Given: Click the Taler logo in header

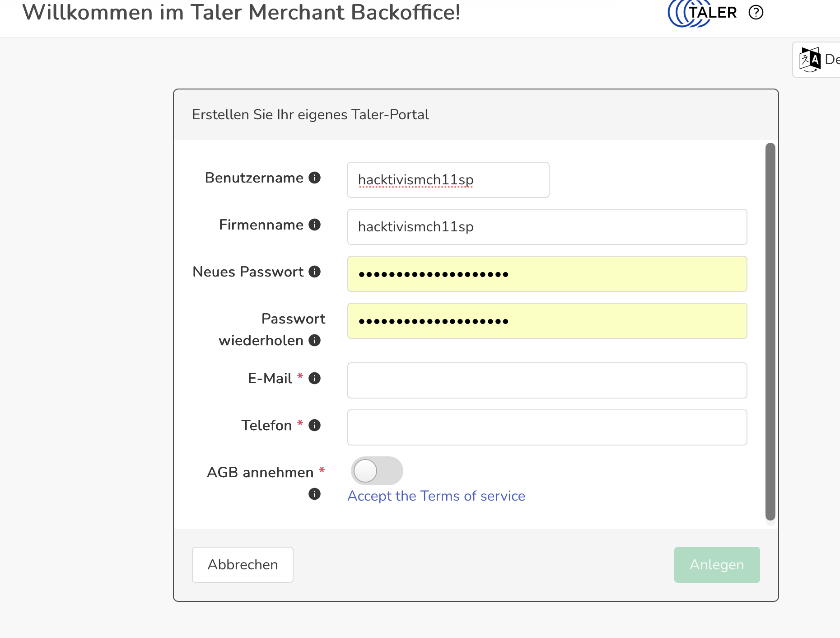Looking at the screenshot, I should click(702, 13).
